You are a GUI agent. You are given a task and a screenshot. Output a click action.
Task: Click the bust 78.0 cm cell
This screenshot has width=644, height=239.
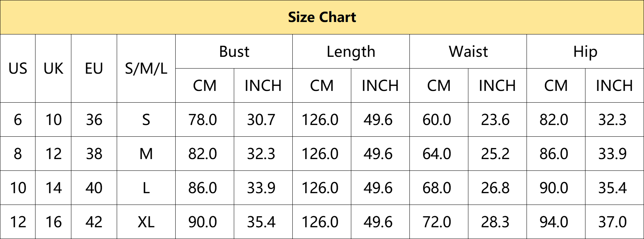(205, 119)
